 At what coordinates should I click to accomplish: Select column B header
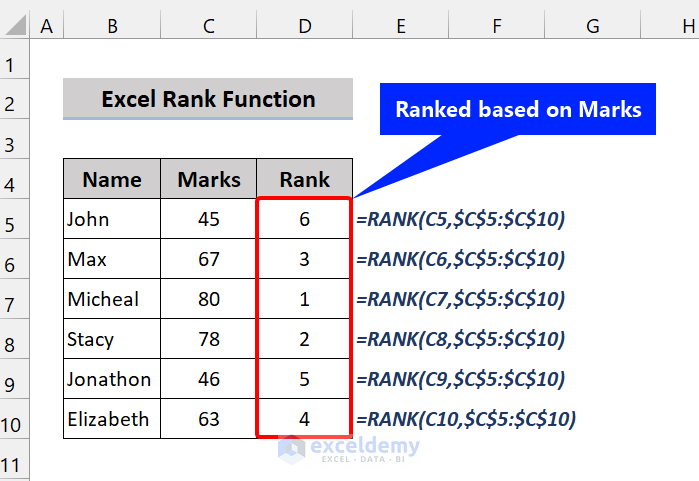[x=112, y=26]
